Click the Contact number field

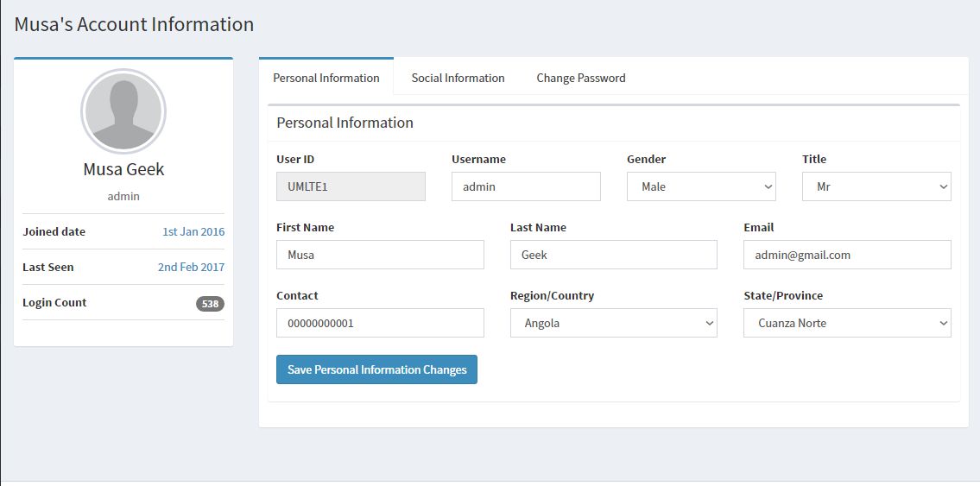[x=380, y=323]
